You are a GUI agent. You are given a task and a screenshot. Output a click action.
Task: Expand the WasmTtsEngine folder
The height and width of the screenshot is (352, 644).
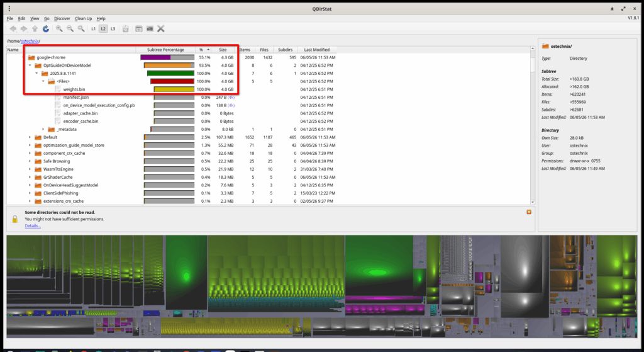(x=30, y=169)
